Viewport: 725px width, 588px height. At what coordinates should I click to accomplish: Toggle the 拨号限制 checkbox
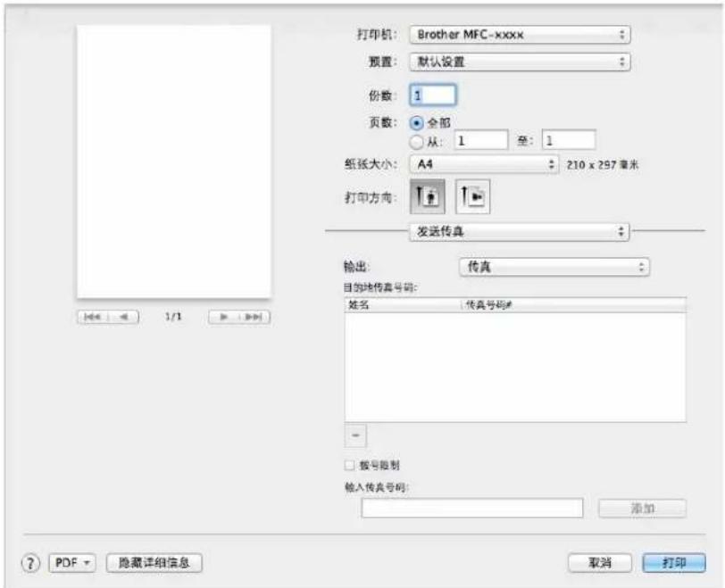click(350, 465)
